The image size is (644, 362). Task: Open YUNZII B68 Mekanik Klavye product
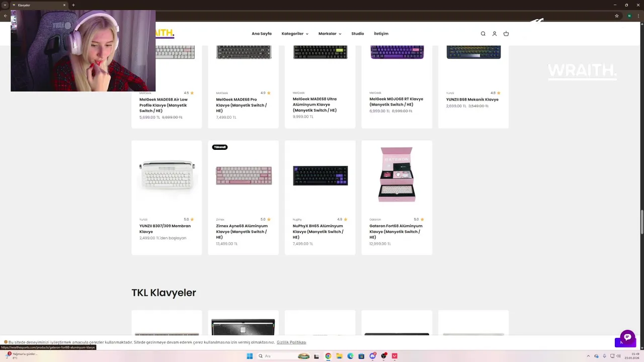[472, 100]
